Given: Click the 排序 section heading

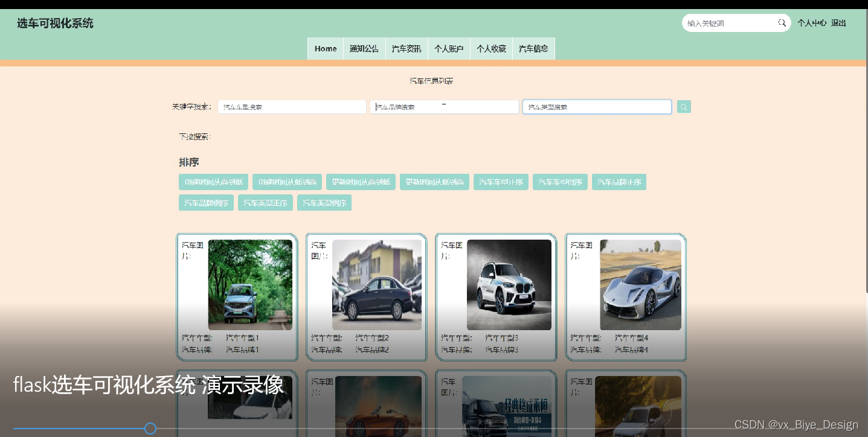Looking at the screenshot, I should tap(189, 162).
